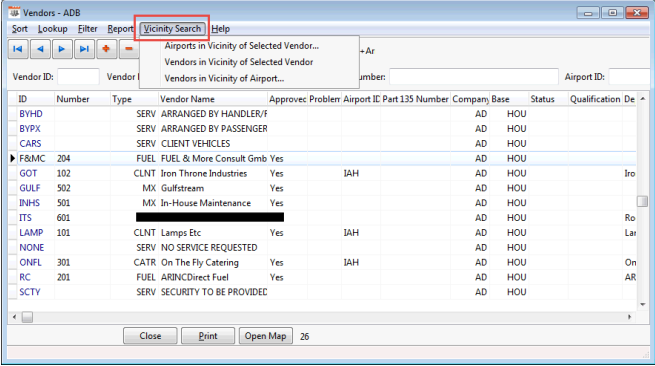Delete vendor minus icon
Viewport: 655px width, 366px height.
129,49
